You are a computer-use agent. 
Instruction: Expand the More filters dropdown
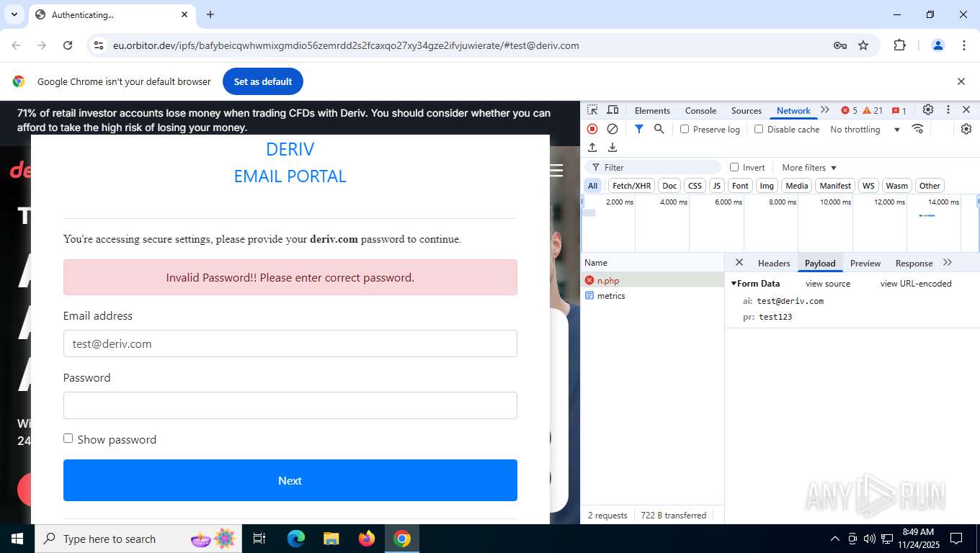pos(809,167)
